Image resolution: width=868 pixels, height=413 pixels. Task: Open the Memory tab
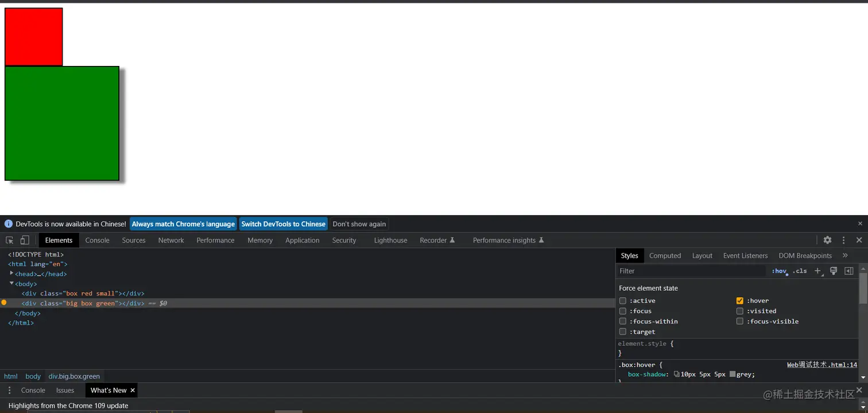[x=260, y=240]
